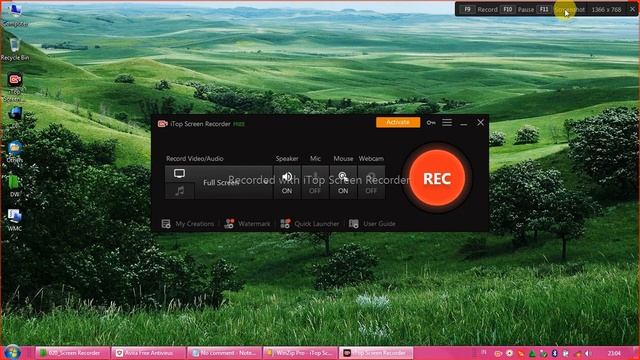This screenshot has width=640, height=360.
Task: Switch to WinZip Pro taskbar item
Action: click(x=300, y=353)
